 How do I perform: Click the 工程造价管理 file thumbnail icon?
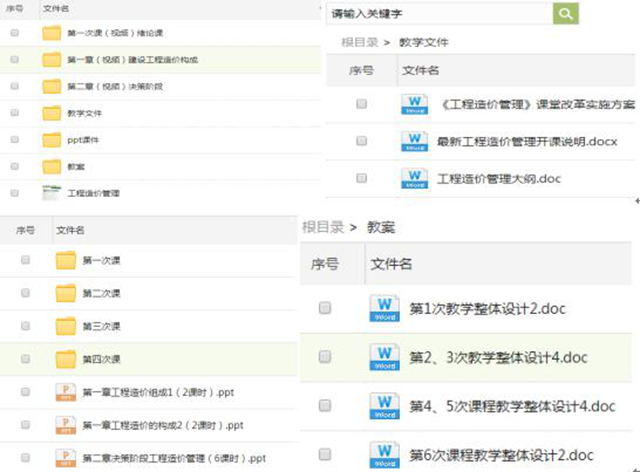pyautogui.click(x=51, y=192)
